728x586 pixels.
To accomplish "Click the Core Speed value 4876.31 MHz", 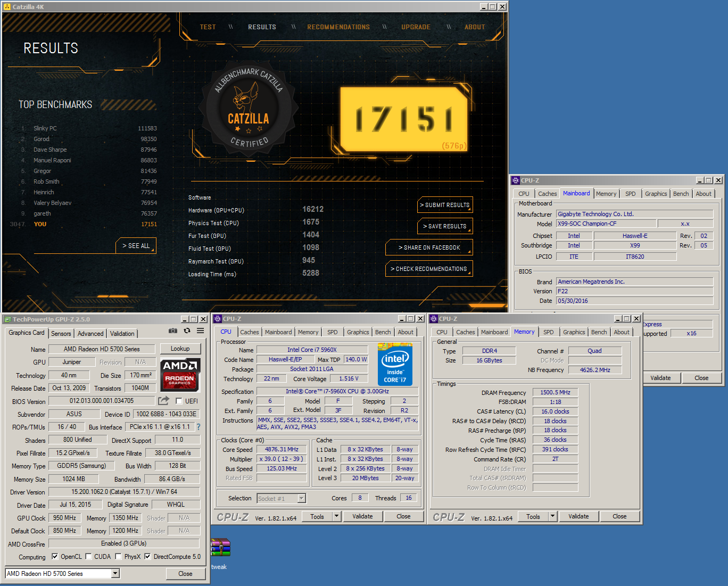I will (282, 449).
